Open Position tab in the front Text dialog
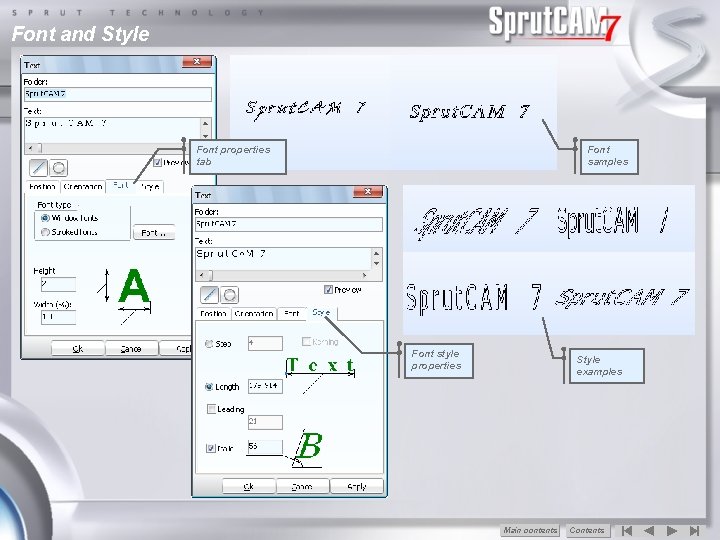 coord(213,314)
